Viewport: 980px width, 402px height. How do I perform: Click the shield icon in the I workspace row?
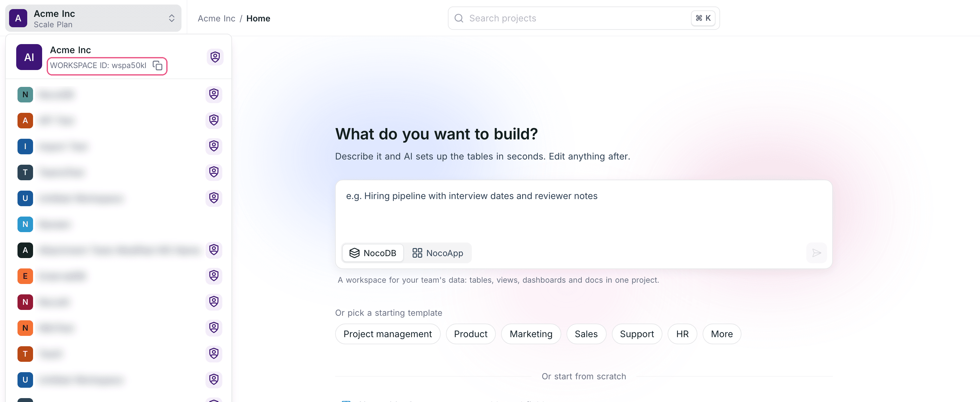214,146
